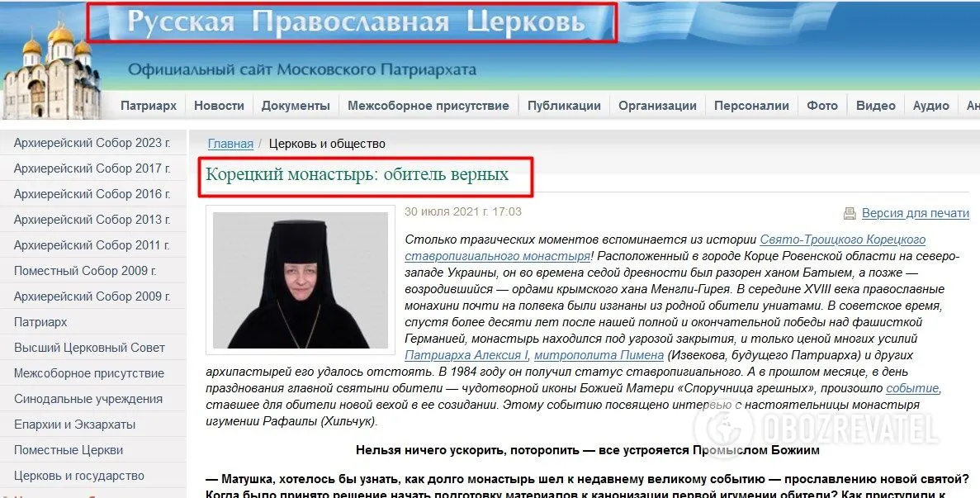Open Высший Церковный Совет sidebar item

pos(89,348)
